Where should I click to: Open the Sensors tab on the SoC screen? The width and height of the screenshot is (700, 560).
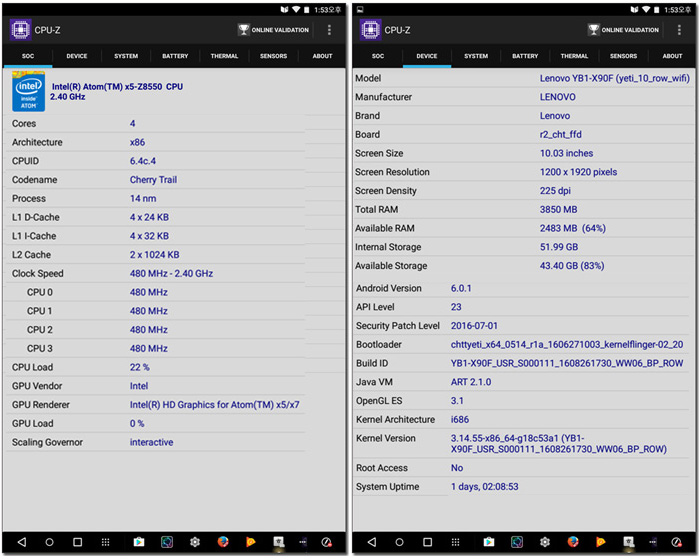(273, 56)
